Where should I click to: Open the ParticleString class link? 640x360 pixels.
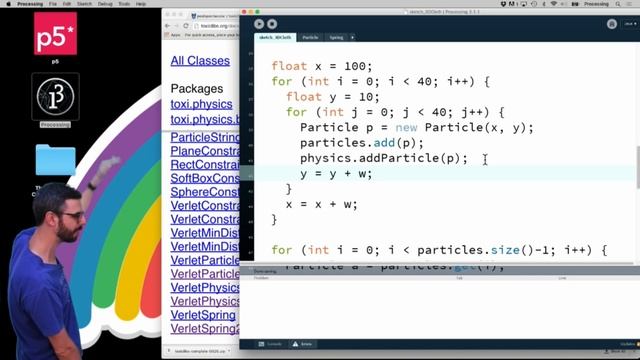(x=205, y=137)
